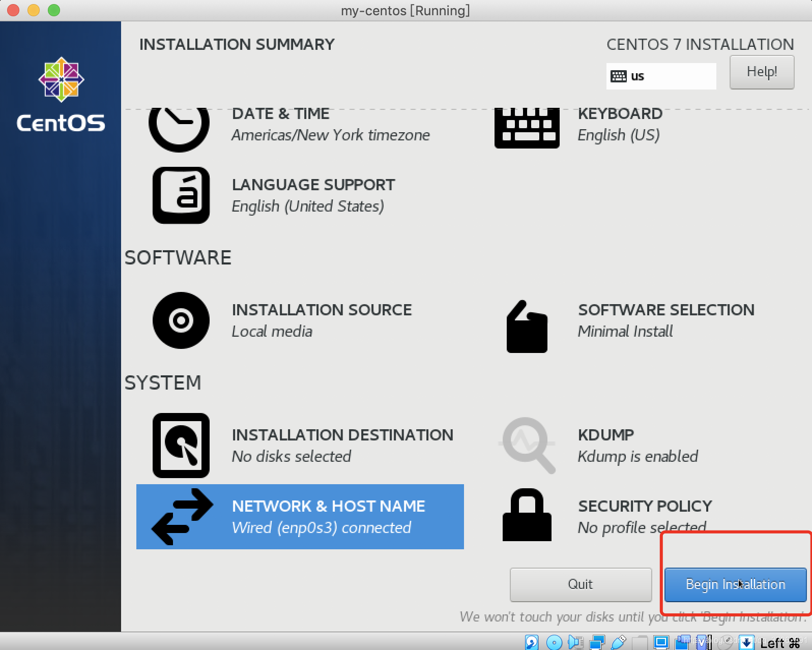The height and width of the screenshot is (650, 812).
Task: Click 'Wired (enp0s3) connected' text
Action: tap(322, 528)
